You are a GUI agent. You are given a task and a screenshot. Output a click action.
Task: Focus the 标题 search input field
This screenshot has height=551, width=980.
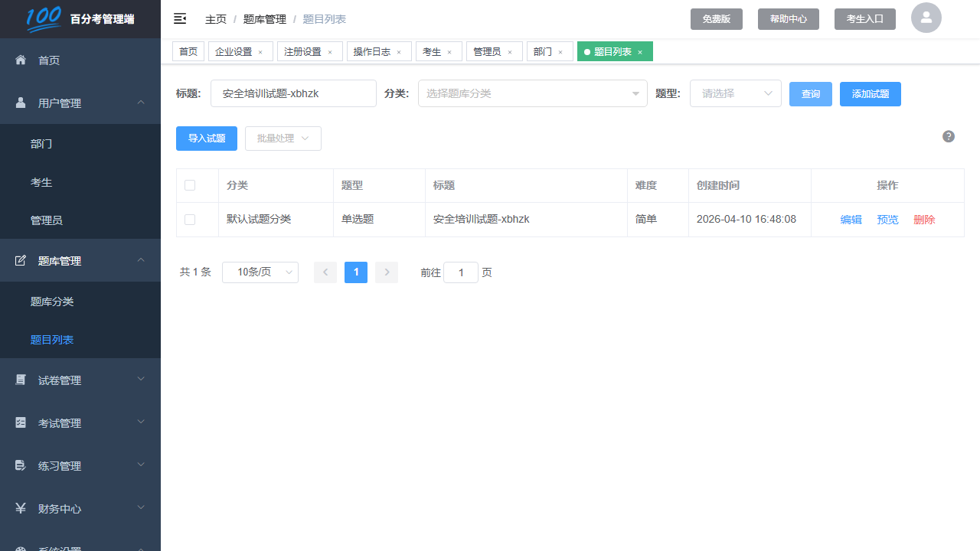293,93
